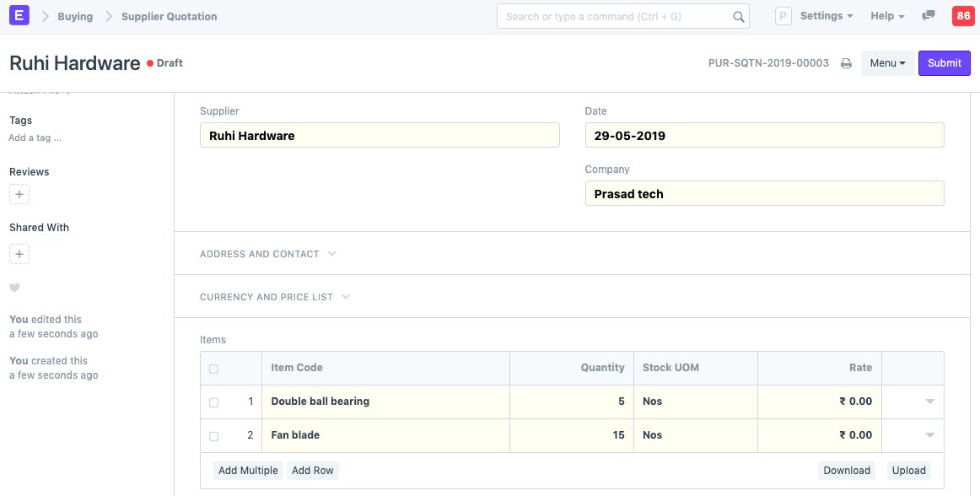
Task: Click the print icon next to document number
Action: pyautogui.click(x=846, y=63)
